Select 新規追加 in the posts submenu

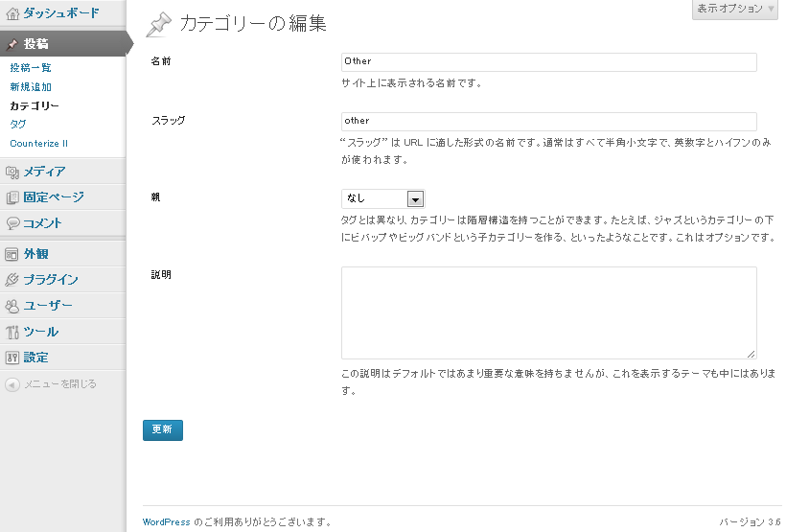(31, 87)
